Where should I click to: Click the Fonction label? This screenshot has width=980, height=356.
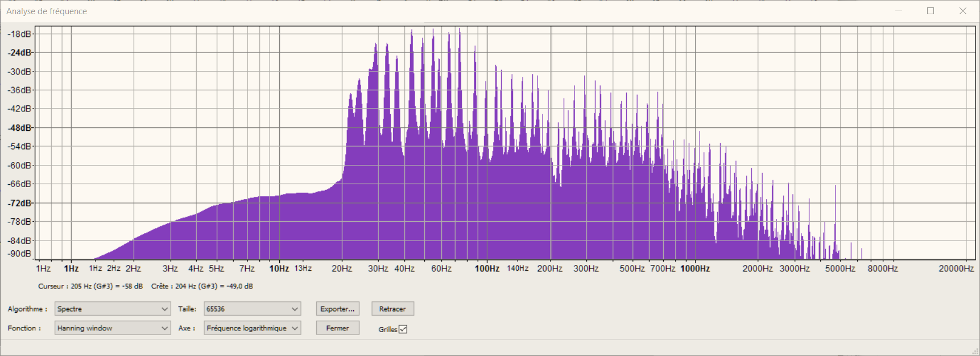tap(24, 328)
